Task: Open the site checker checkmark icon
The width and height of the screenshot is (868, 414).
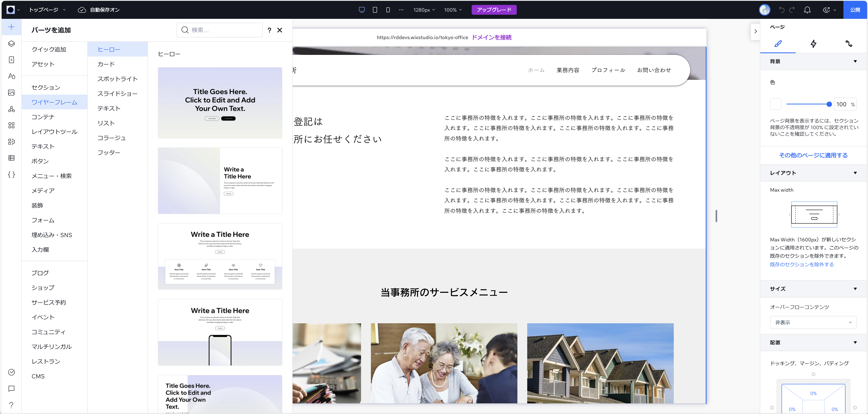Action: tap(11, 372)
